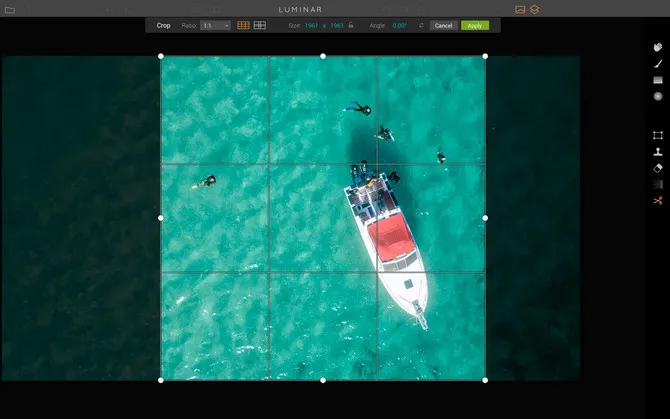Select the Denoise tool
Image resolution: width=670 pixels, height=419 pixels.
tap(658, 184)
